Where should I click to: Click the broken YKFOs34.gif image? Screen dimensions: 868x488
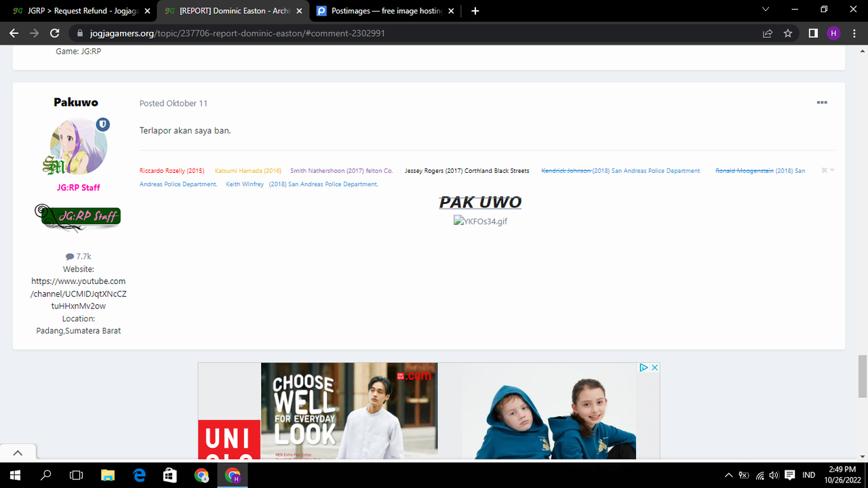480,221
